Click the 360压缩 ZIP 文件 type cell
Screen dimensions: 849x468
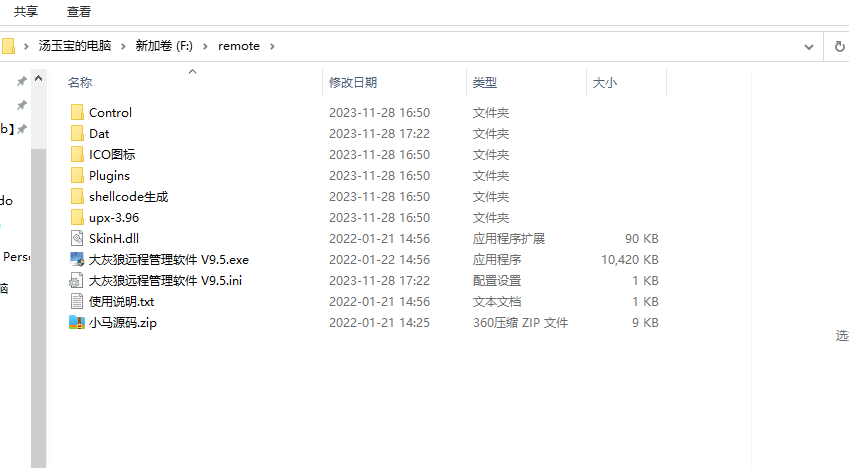coord(520,323)
